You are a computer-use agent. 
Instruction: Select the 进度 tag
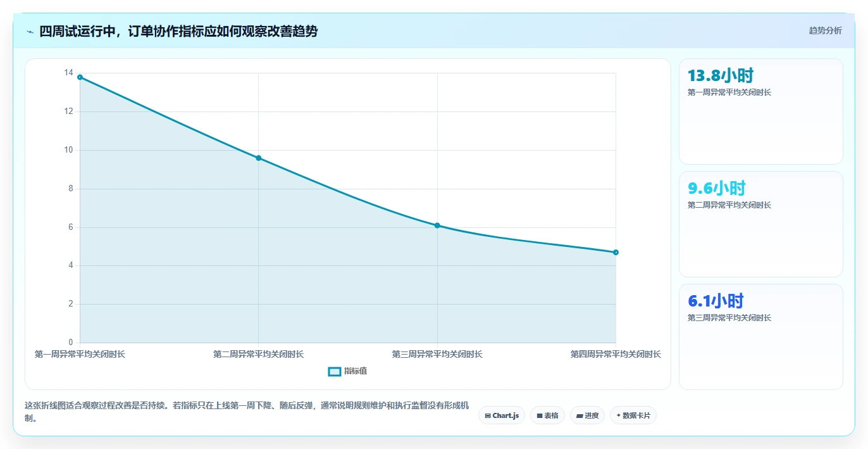(x=587, y=415)
